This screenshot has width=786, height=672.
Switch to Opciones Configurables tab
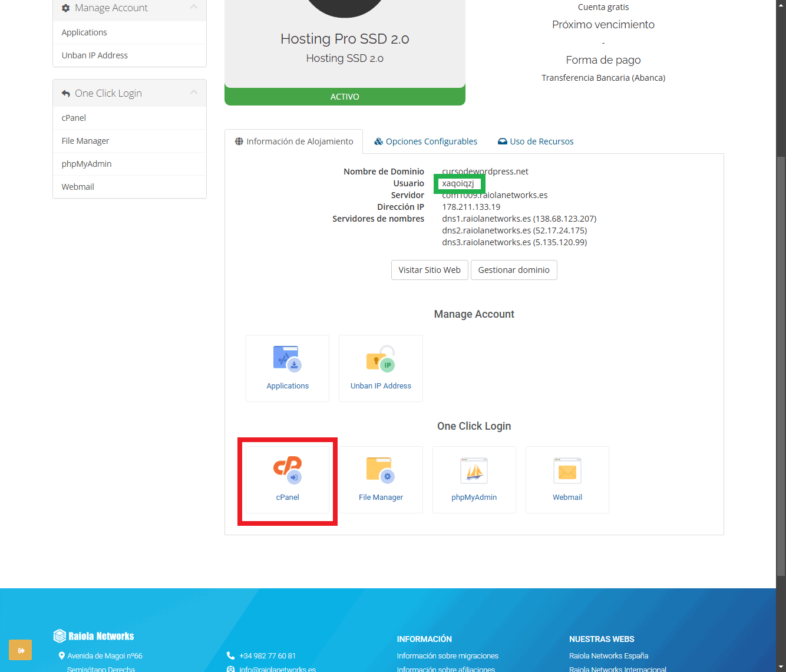pyautogui.click(x=426, y=141)
